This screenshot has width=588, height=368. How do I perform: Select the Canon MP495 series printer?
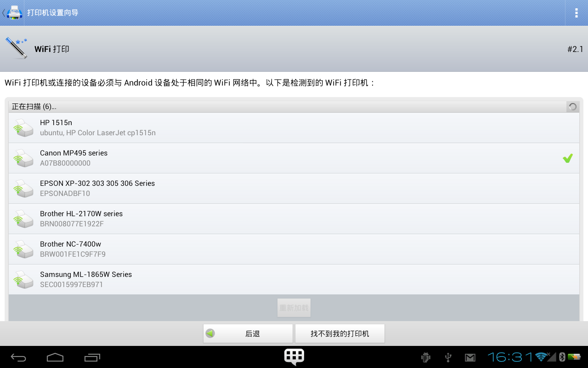[x=294, y=158]
